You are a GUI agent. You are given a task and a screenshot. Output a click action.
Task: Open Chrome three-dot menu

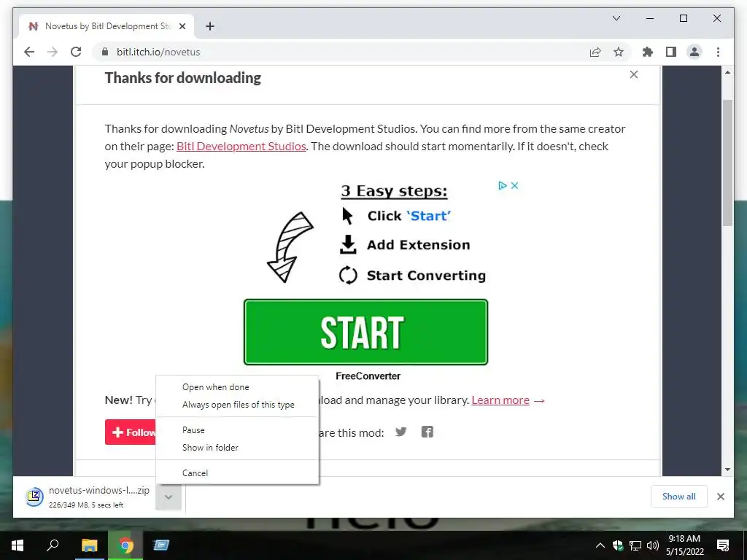point(718,52)
